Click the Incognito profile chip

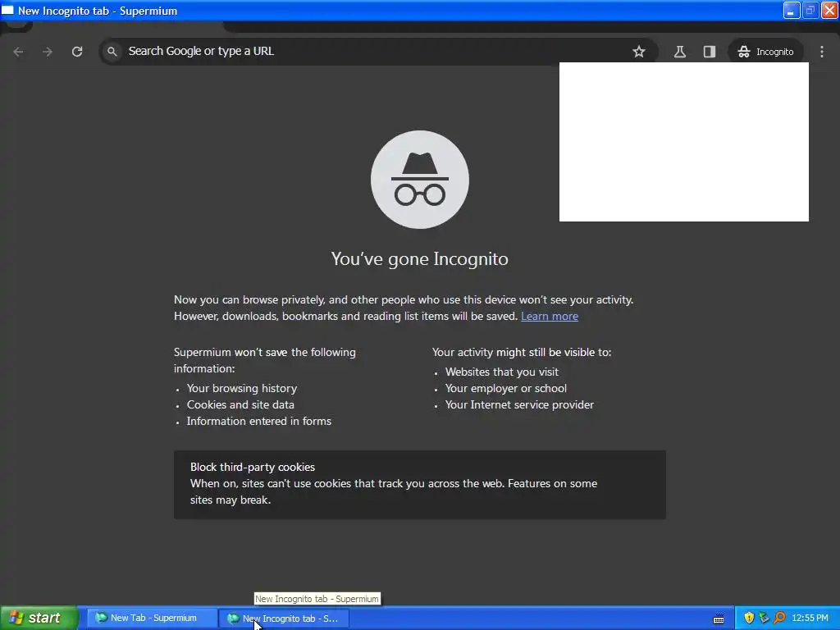click(x=765, y=52)
